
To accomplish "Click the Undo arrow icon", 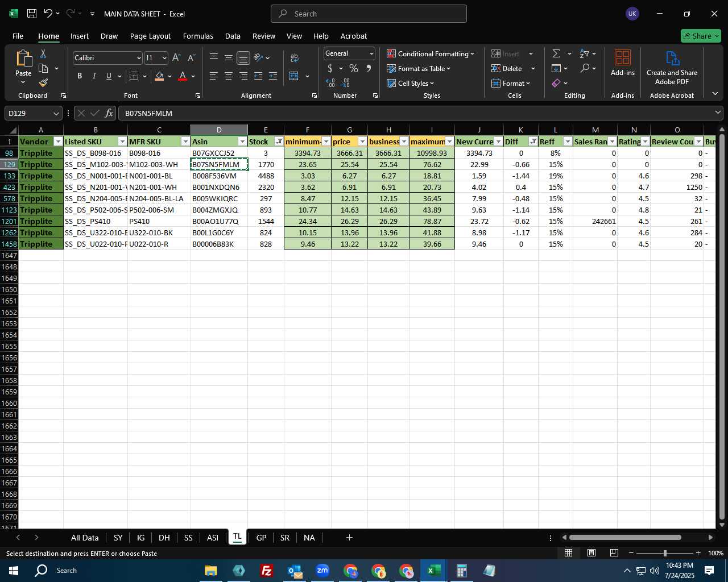I will click(x=48, y=14).
